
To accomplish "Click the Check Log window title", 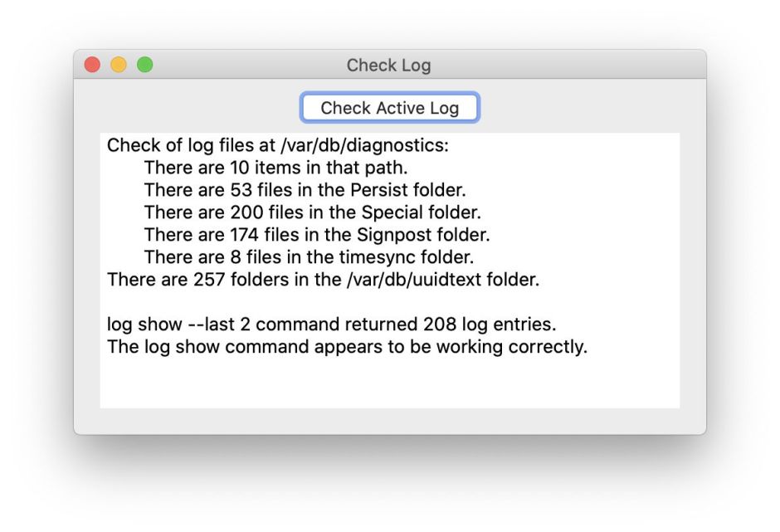I will pos(388,65).
